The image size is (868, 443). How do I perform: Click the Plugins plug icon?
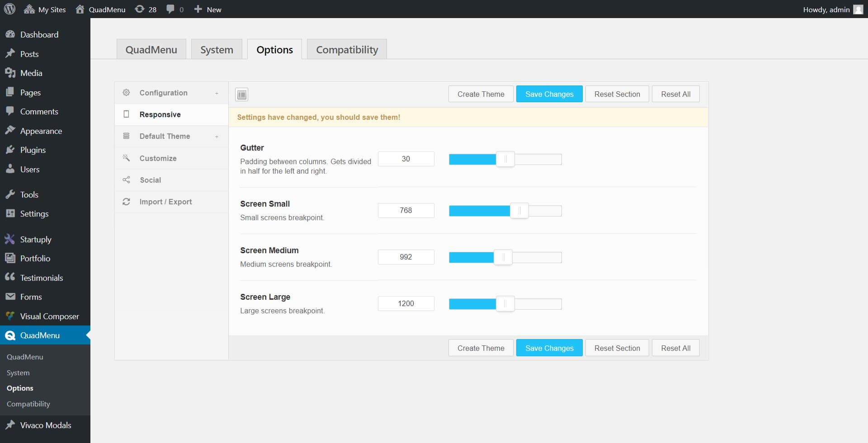pyautogui.click(x=10, y=150)
